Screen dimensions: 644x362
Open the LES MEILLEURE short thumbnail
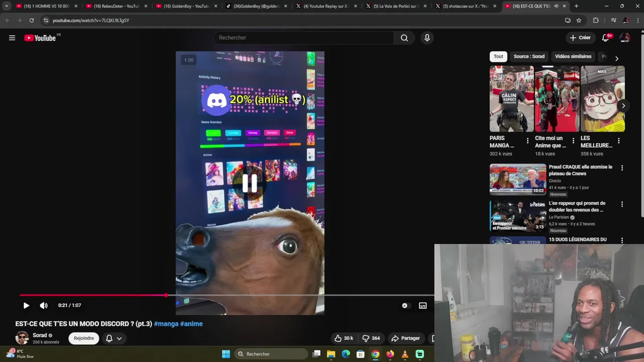pos(603,99)
